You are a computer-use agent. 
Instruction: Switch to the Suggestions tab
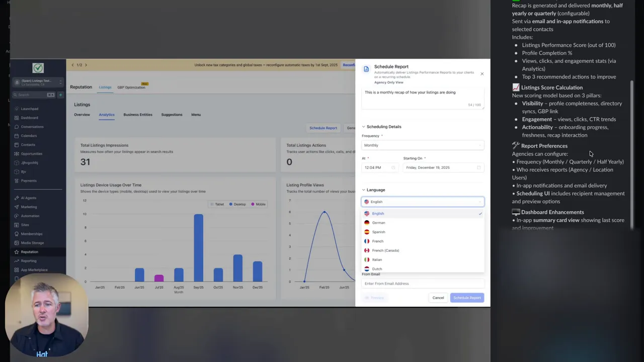click(172, 115)
